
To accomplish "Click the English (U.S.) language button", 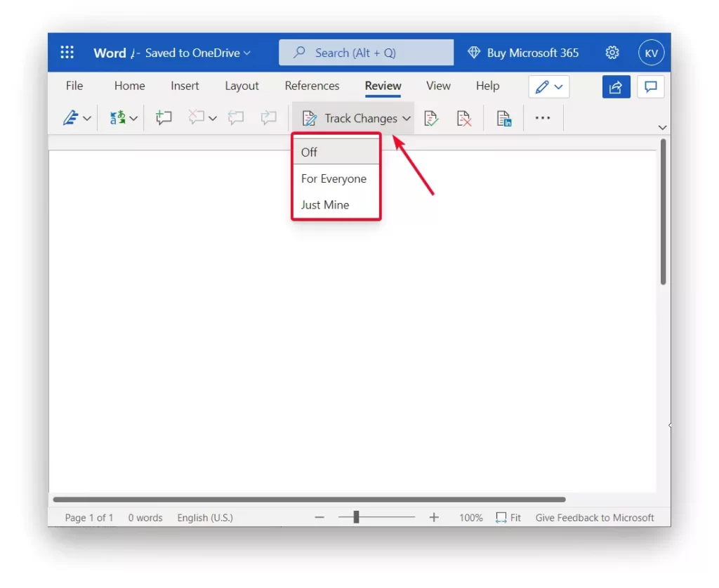I will tap(205, 517).
